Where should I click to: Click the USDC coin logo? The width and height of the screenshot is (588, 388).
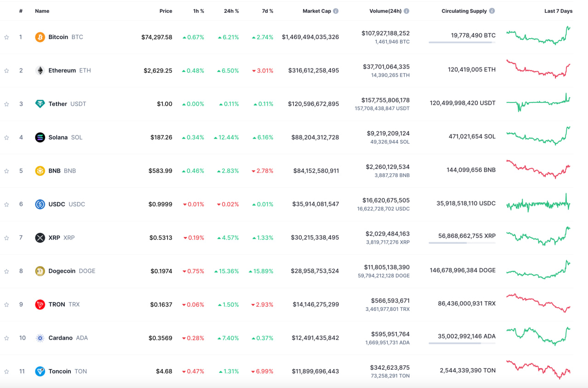click(40, 204)
